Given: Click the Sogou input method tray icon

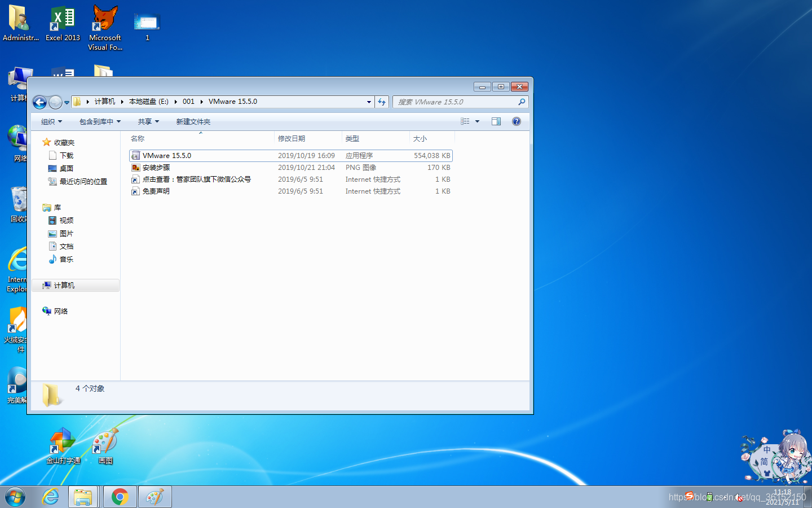Looking at the screenshot, I should (689, 496).
